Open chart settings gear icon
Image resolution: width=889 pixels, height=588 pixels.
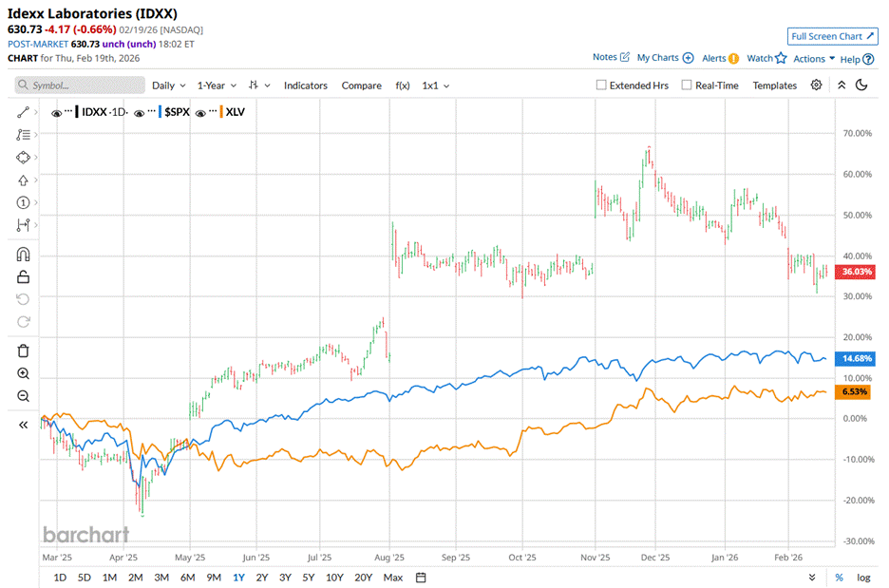pyautogui.click(x=816, y=85)
